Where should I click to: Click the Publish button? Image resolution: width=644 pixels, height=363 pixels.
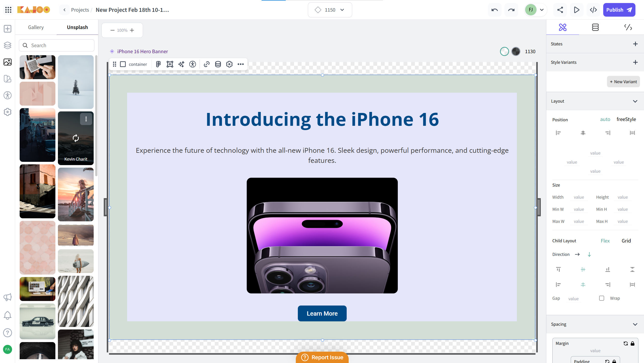click(619, 10)
